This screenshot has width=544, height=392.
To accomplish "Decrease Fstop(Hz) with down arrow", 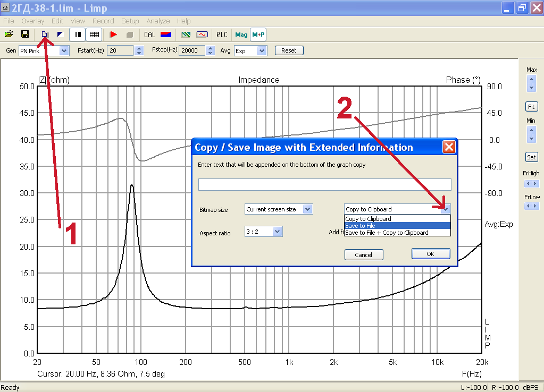I will 210,53.
